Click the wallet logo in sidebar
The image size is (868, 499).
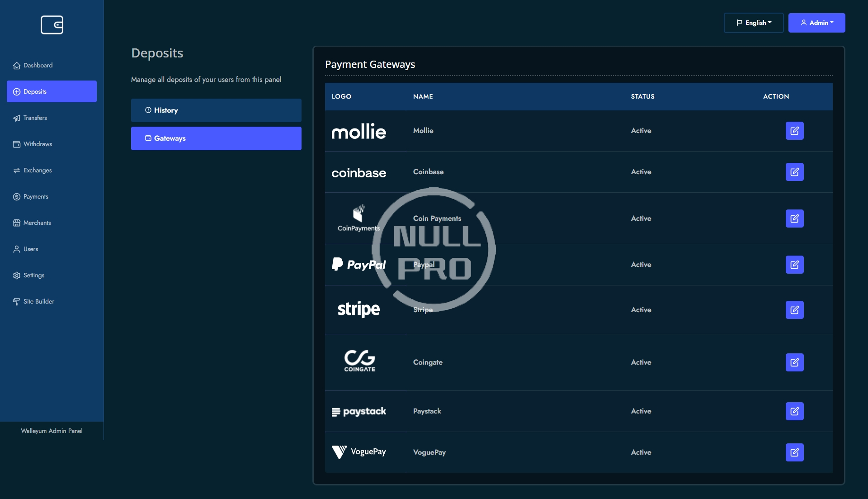pos(52,25)
